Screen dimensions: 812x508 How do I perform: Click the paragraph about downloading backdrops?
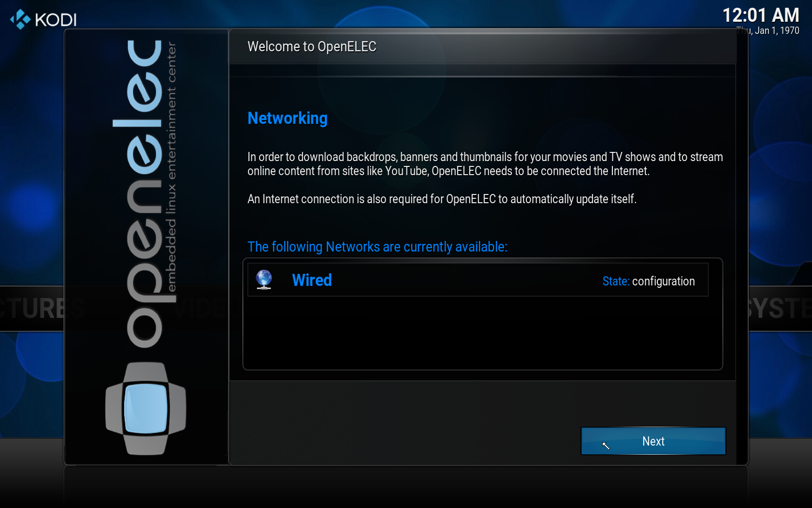pyautogui.click(x=485, y=164)
